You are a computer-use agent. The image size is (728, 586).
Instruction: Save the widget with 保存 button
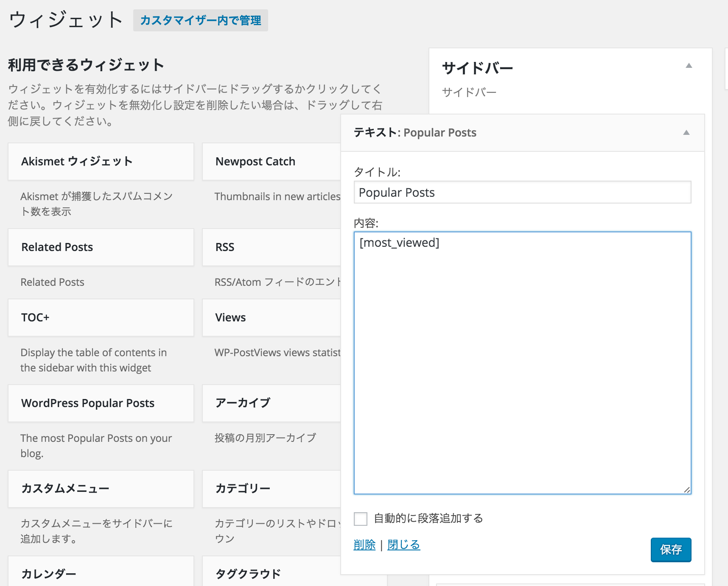(671, 550)
